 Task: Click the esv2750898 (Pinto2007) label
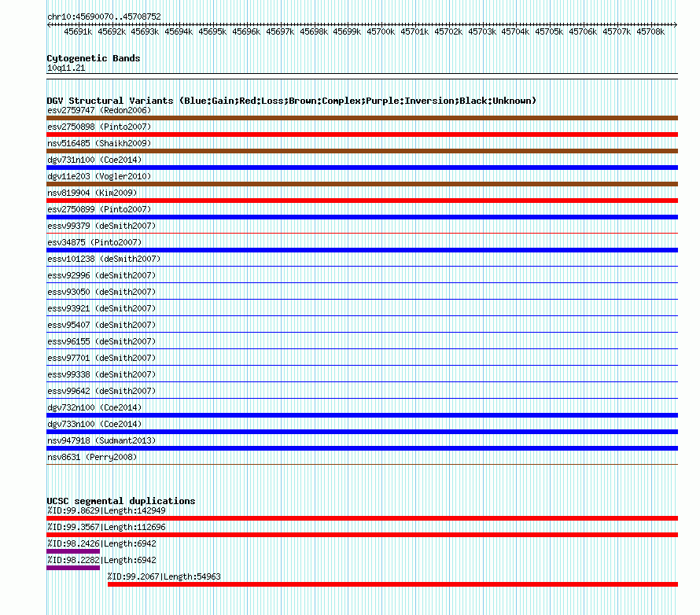pyautogui.click(x=99, y=127)
